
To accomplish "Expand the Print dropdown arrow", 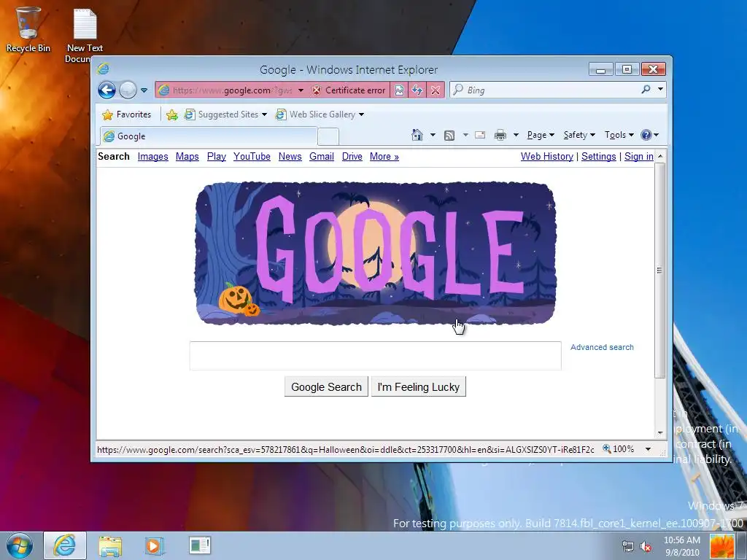I will coord(516,135).
